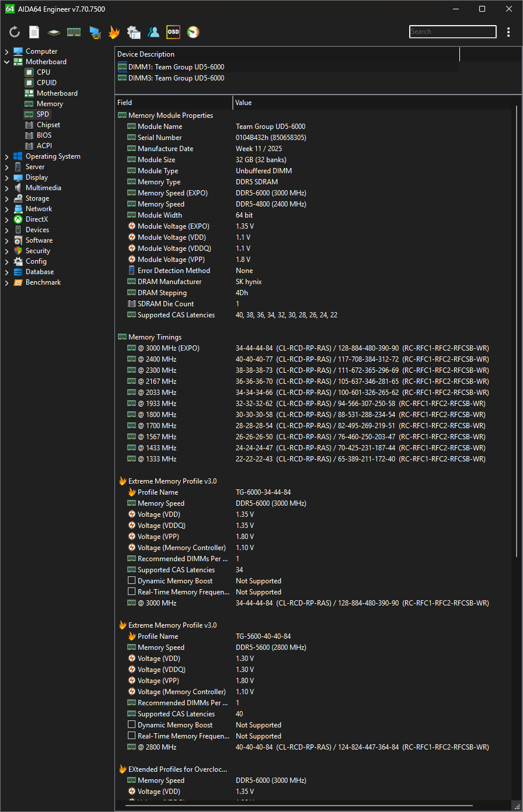
Task: Select Chipset in the sidebar tree
Action: click(x=48, y=125)
